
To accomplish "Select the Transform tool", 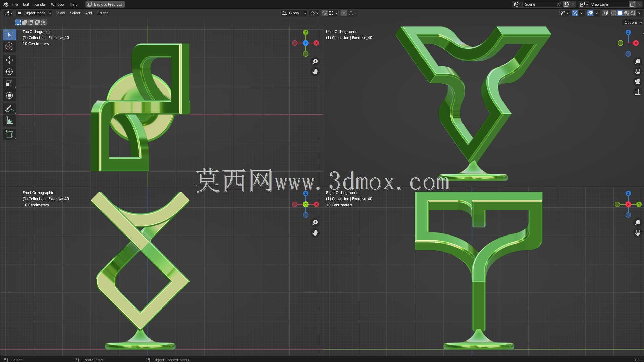I will click(9, 95).
